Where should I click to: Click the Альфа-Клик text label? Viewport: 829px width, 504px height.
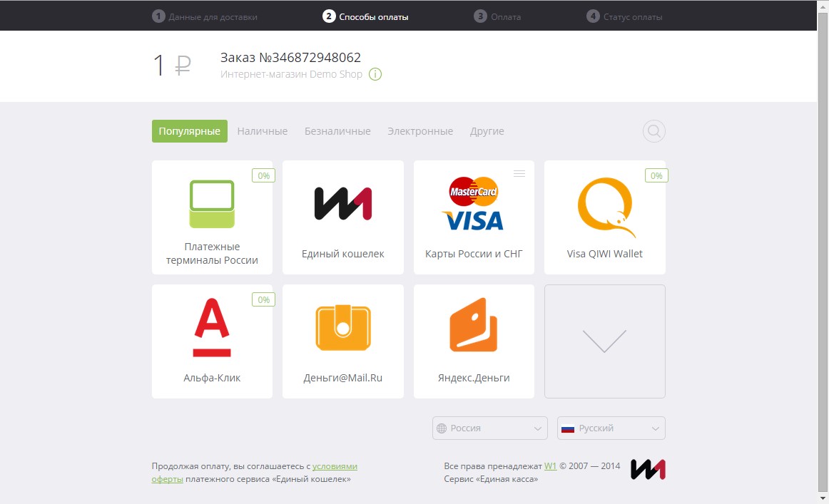click(212, 378)
